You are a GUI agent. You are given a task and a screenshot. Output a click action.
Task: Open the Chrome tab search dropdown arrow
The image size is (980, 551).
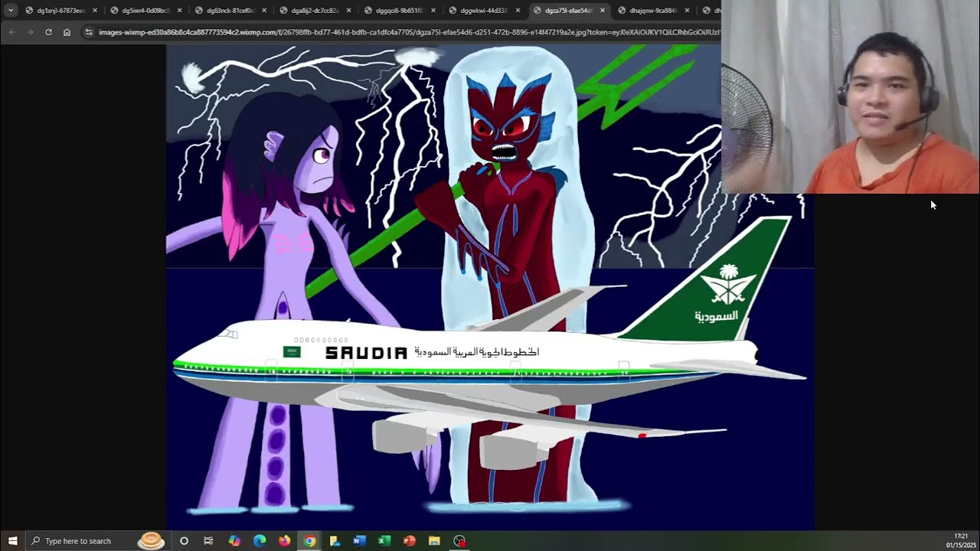[11, 11]
